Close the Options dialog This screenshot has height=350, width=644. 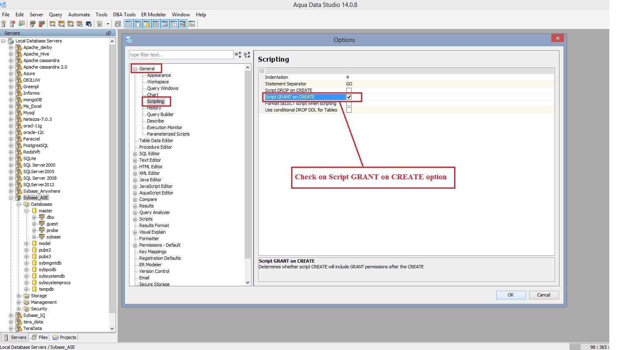(x=557, y=38)
